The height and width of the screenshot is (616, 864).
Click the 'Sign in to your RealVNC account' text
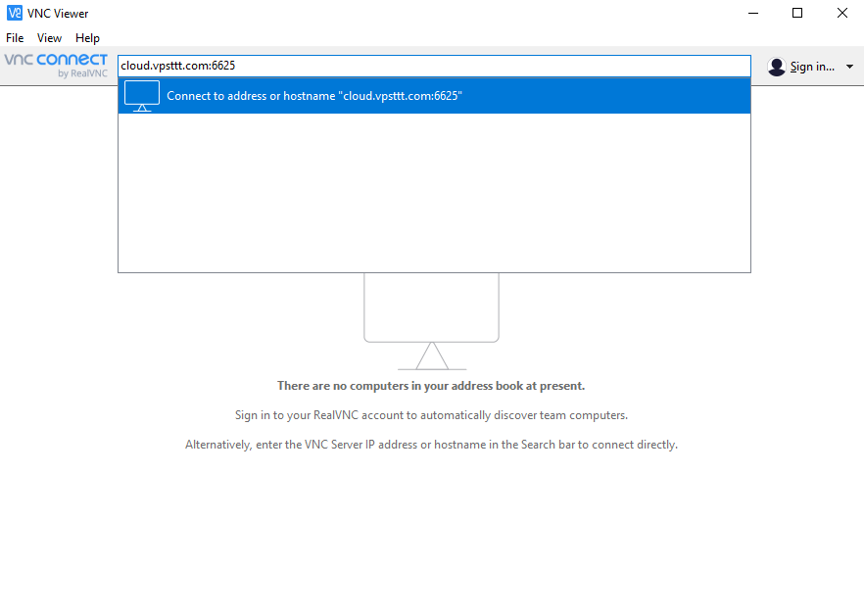[431, 415]
